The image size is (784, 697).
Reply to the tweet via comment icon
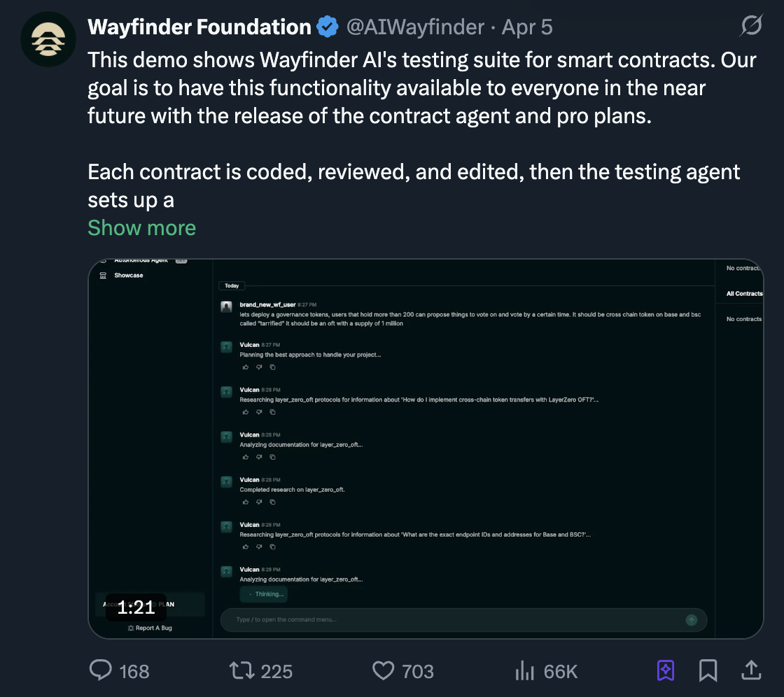pos(101,671)
